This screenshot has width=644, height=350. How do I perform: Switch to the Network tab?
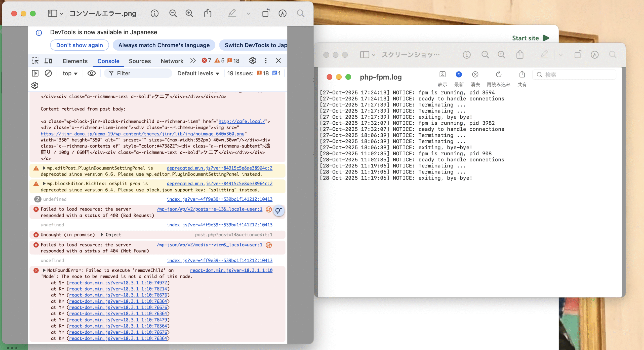point(172,61)
